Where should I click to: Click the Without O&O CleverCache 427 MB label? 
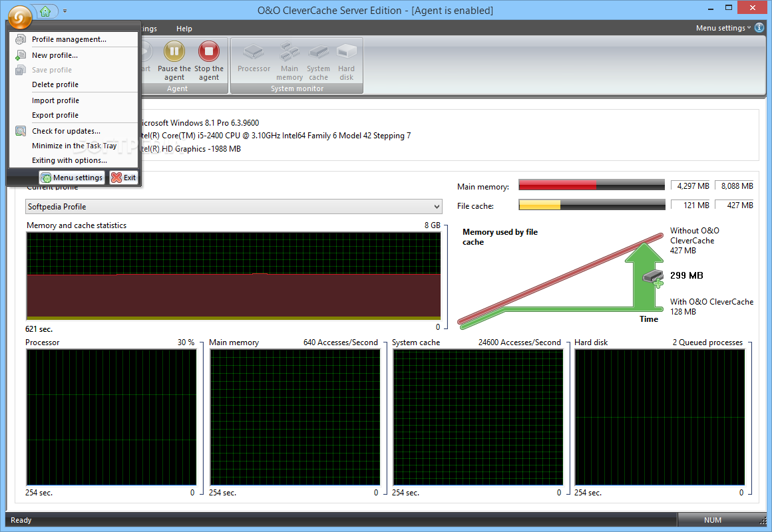[x=694, y=241]
